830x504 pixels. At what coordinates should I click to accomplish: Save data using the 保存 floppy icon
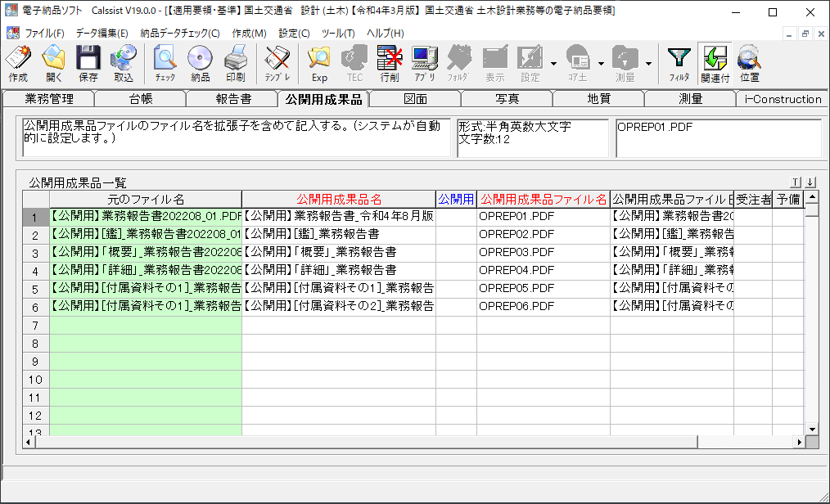pos(88,64)
